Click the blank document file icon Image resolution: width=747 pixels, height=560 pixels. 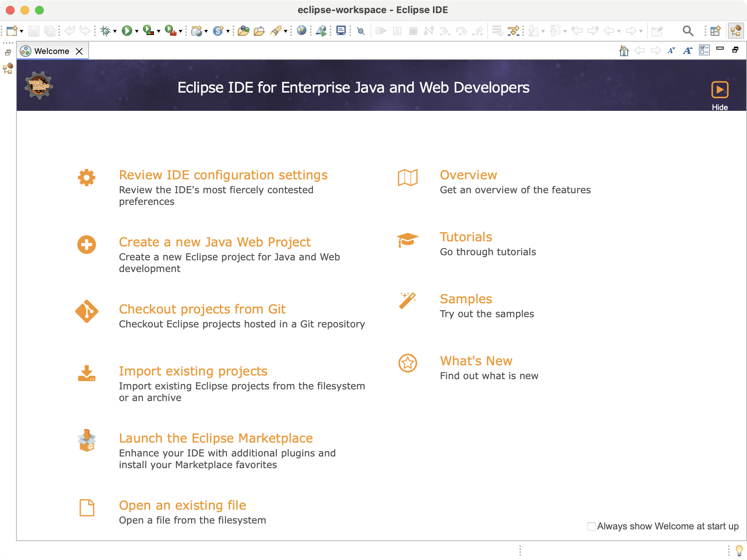coord(87,508)
